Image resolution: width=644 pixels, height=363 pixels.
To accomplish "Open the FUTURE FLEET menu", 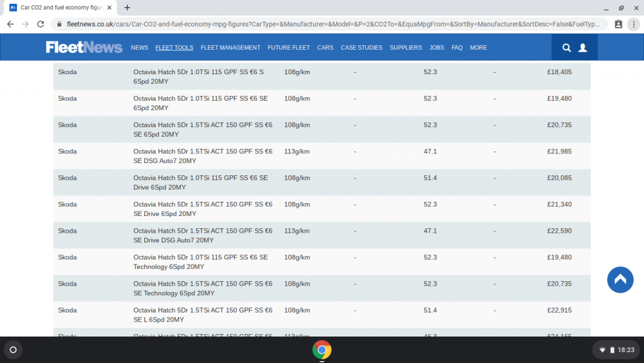I will tap(289, 48).
